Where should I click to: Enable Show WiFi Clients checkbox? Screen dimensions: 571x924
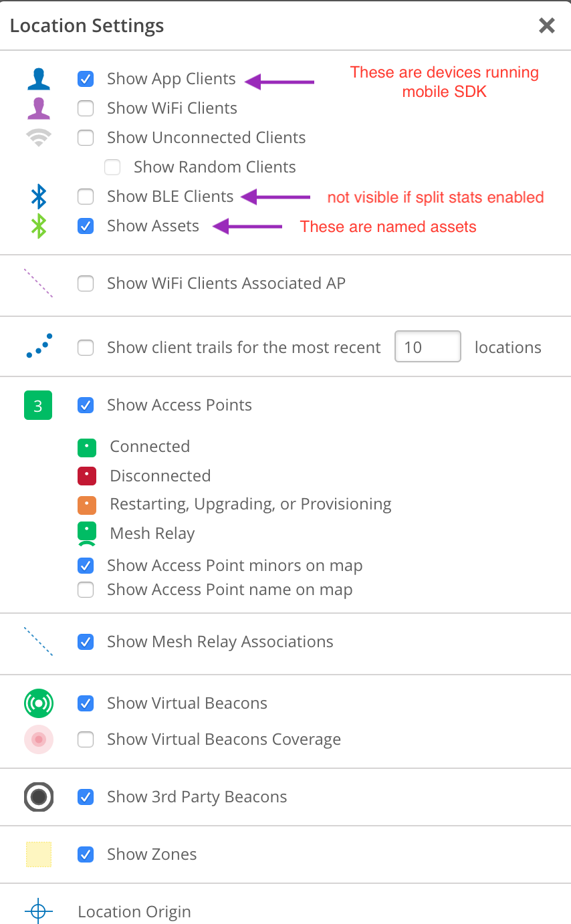(86, 108)
